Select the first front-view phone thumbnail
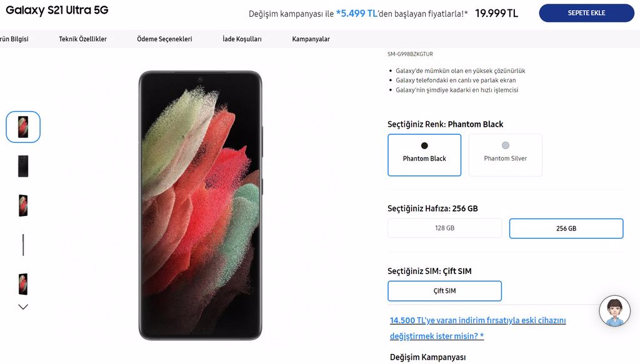 (x=23, y=127)
